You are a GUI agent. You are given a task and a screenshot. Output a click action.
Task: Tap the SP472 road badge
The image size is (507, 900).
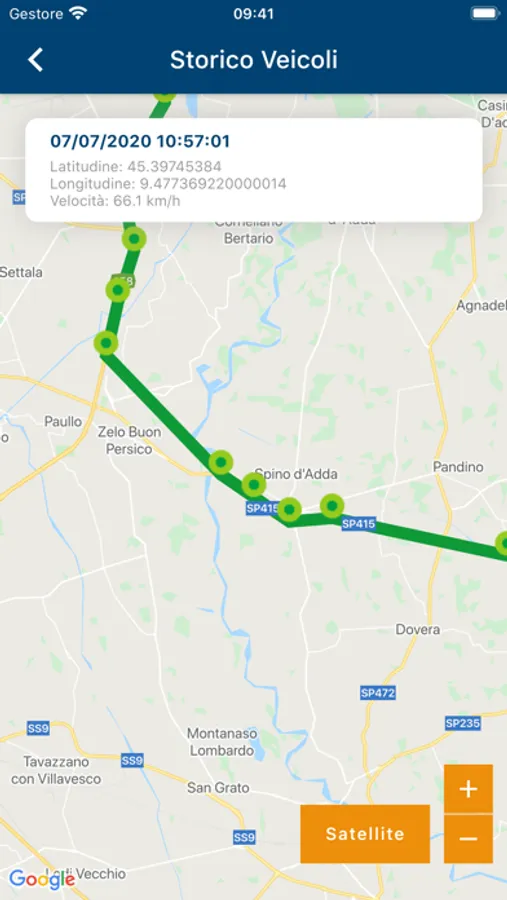click(x=378, y=693)
